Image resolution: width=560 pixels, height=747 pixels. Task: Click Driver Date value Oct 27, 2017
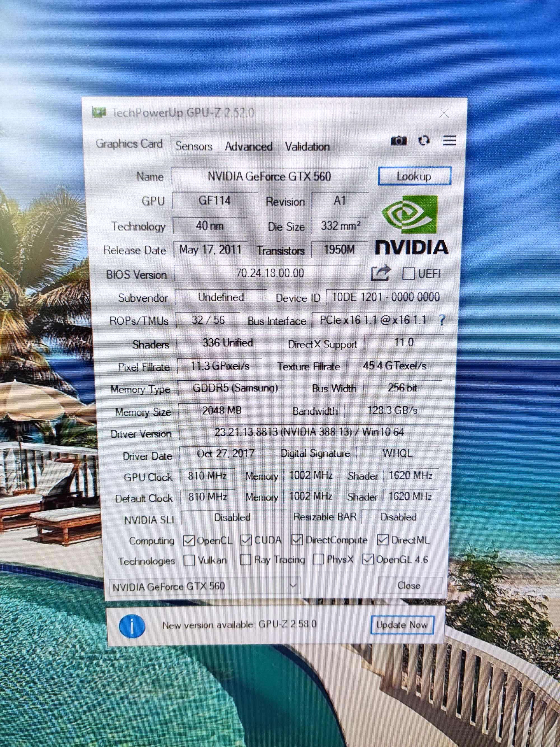[x=225, y=453]
